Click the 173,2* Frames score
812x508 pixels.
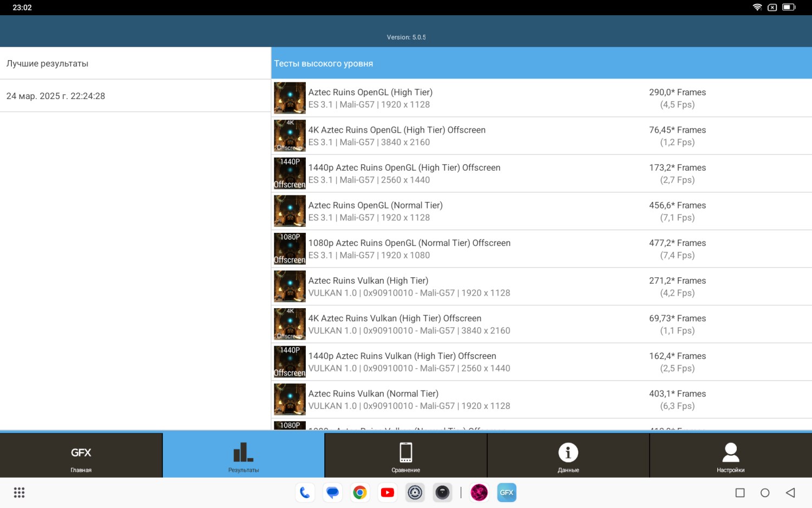677,167
